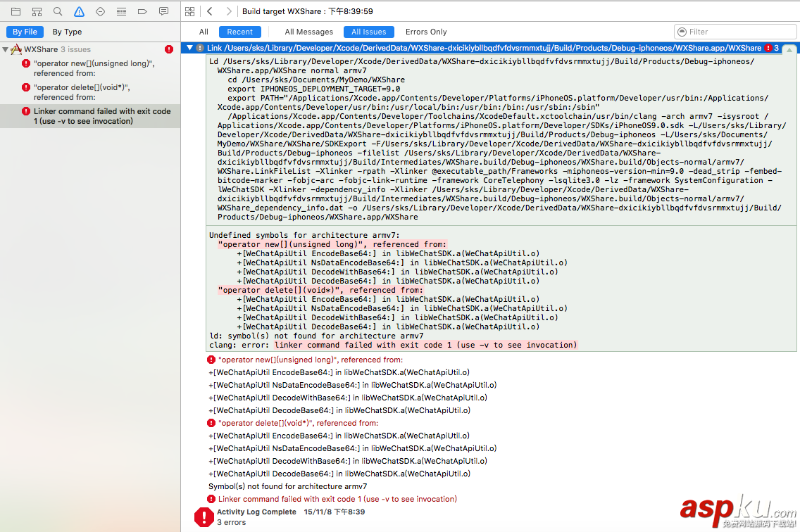
Task: Click the large Activity Log Complete error icon
Action: (x=204, y=517)
